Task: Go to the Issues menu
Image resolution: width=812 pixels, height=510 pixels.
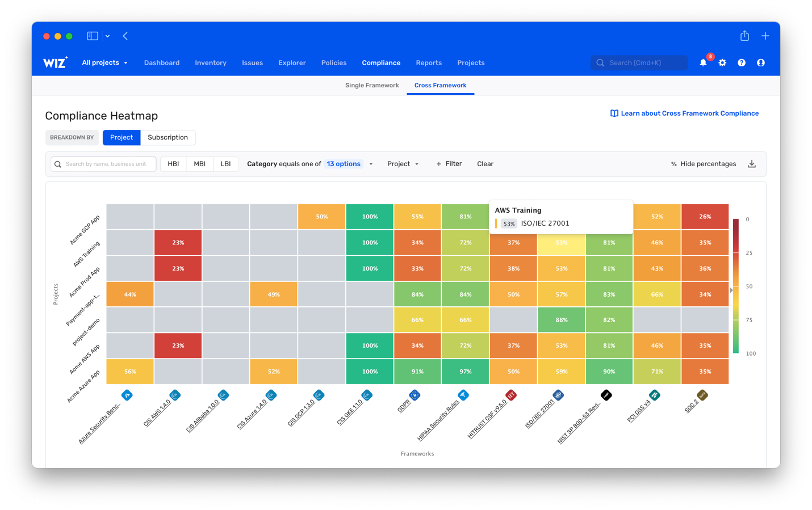Action: (252, 63)
